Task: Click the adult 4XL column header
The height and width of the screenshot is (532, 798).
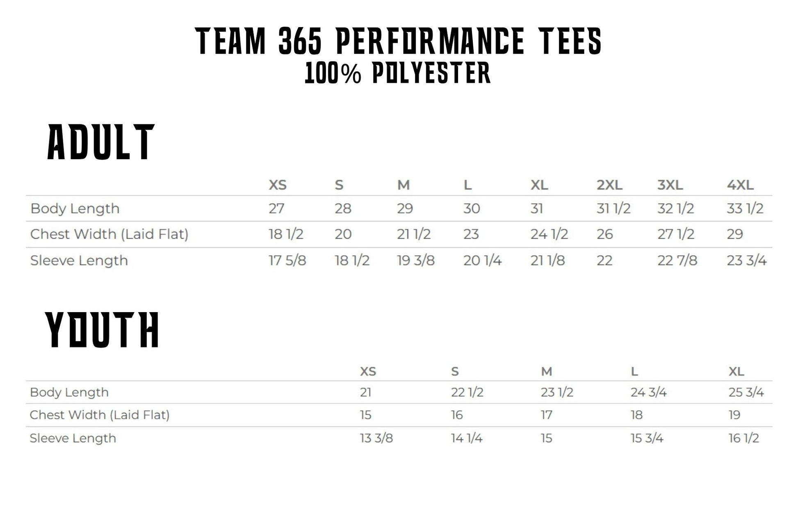Action: click(x=740, y=185)
